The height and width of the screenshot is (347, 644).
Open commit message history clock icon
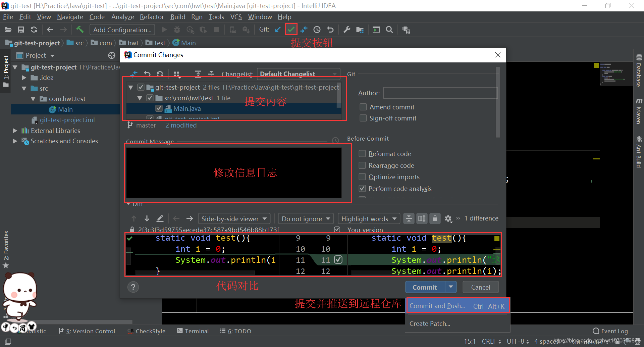click(x=335, y=141)
